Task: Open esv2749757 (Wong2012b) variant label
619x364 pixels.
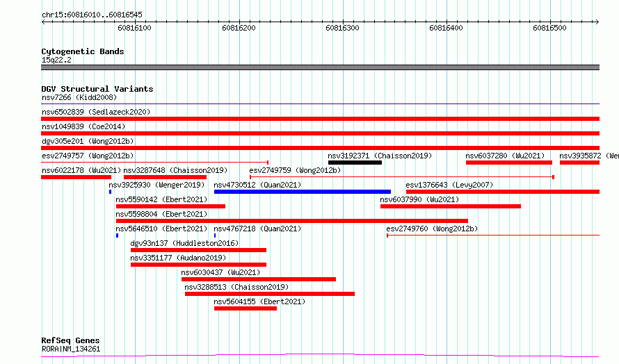Action: tap(88, 156)
